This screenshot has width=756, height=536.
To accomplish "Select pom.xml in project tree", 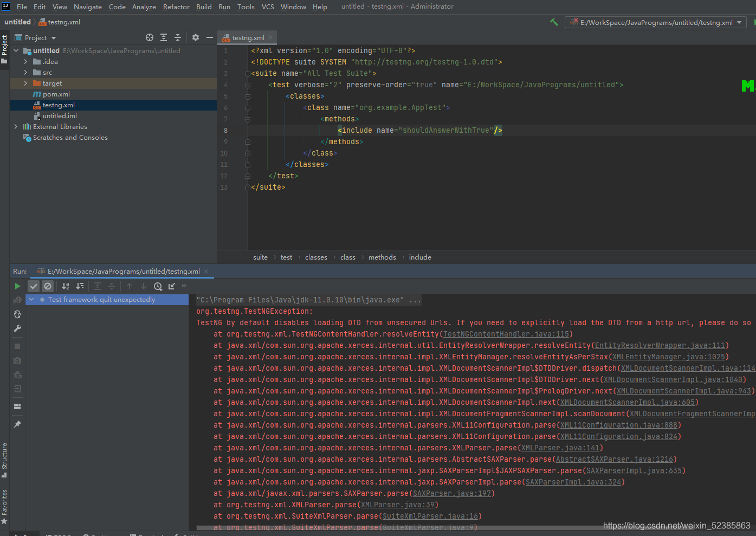I will 56,94.
